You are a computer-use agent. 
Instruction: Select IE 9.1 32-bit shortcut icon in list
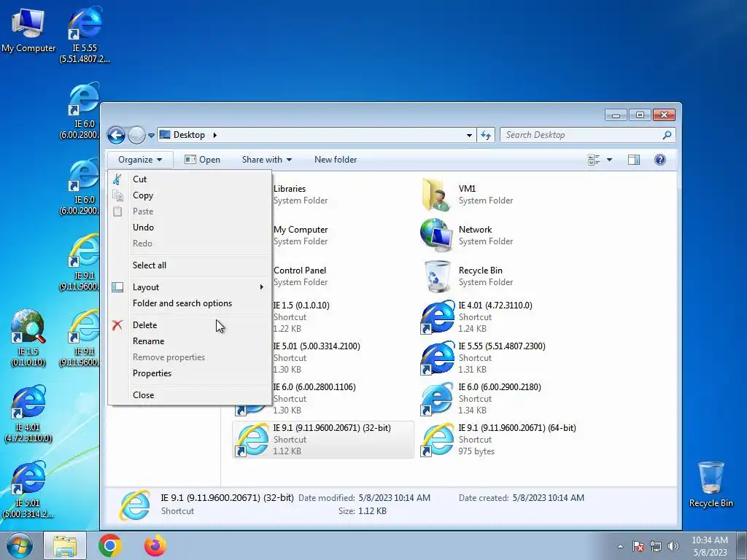pos(252,440)
